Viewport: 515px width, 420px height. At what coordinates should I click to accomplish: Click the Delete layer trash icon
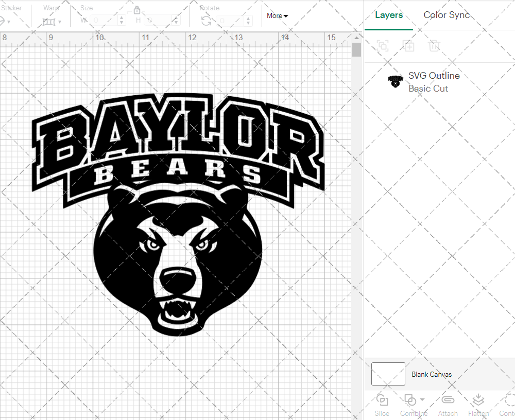coord(434,46)
